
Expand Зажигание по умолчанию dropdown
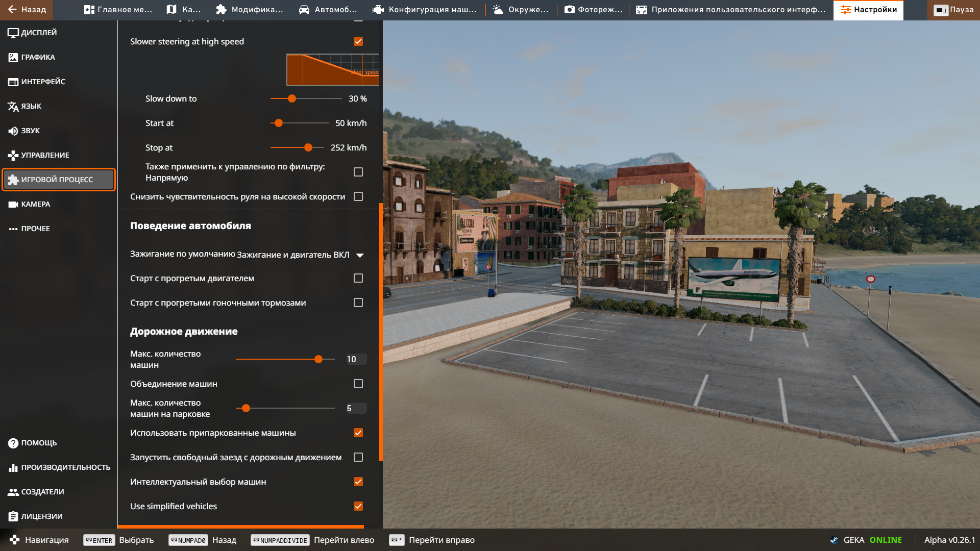(x=301, y=255)
